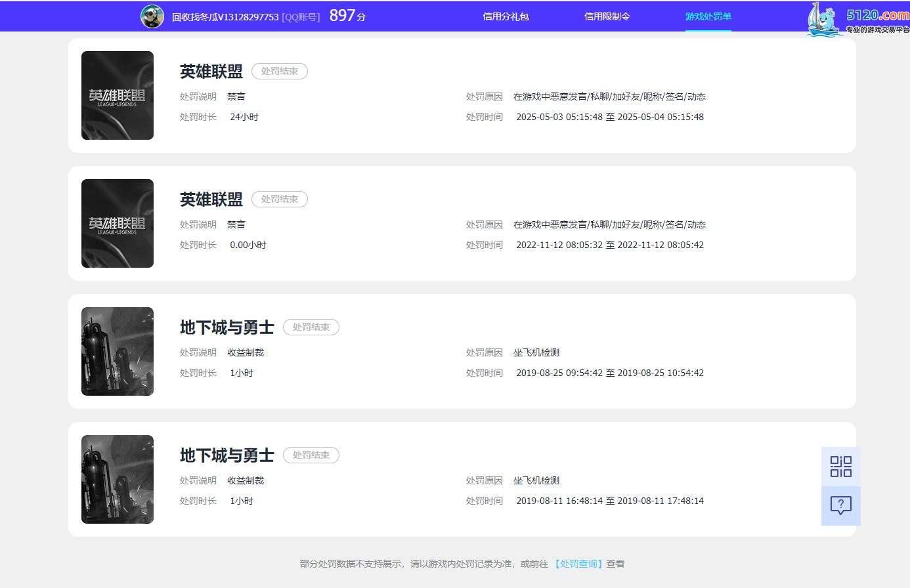Click 收益制裁 in 2019-08-25 record
The image size is (910, 588).
tap(246, 352)
